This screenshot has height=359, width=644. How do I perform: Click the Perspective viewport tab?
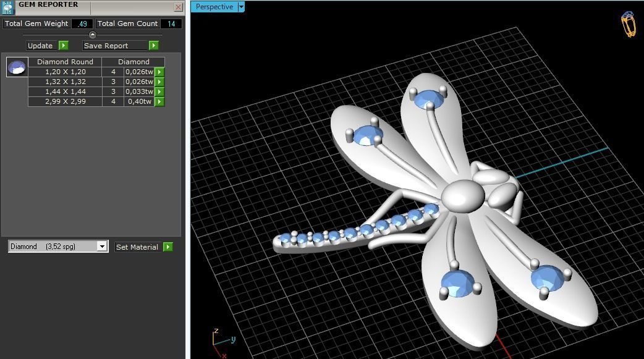click(x=214, y=7)
